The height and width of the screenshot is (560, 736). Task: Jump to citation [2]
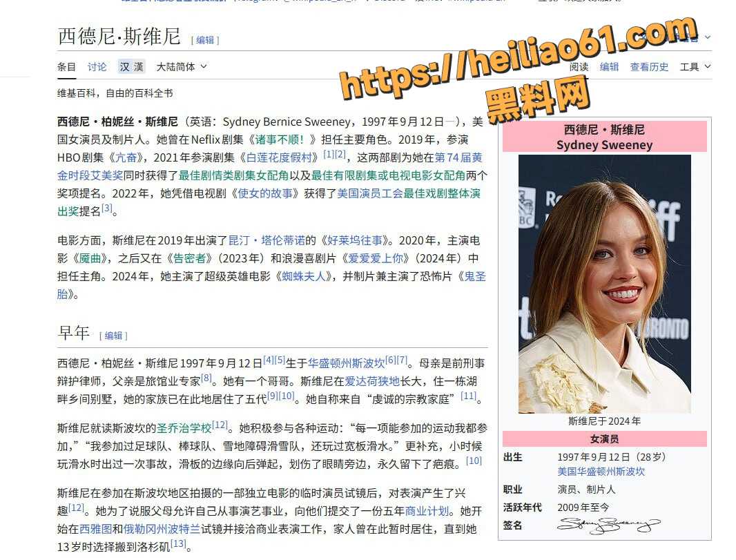340,154
